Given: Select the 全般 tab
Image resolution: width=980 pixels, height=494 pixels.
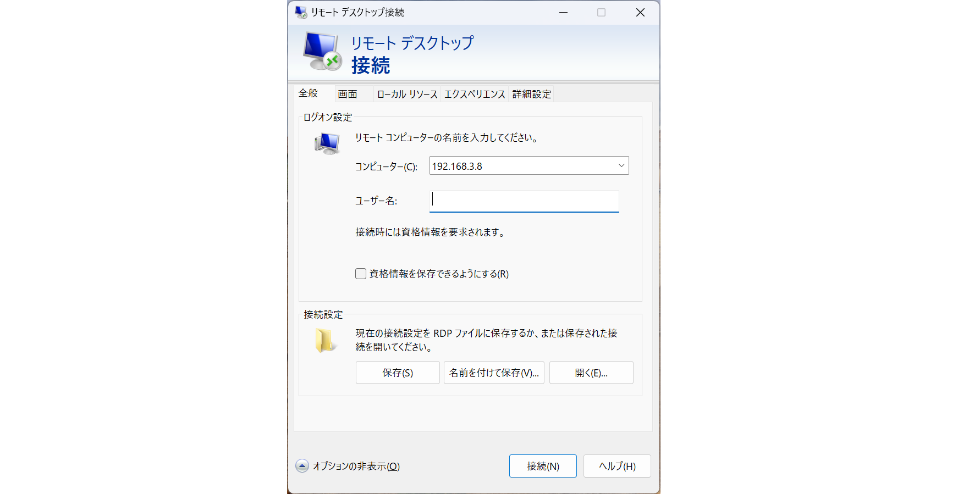Looking at the screenshot, I should click(309, 93).
